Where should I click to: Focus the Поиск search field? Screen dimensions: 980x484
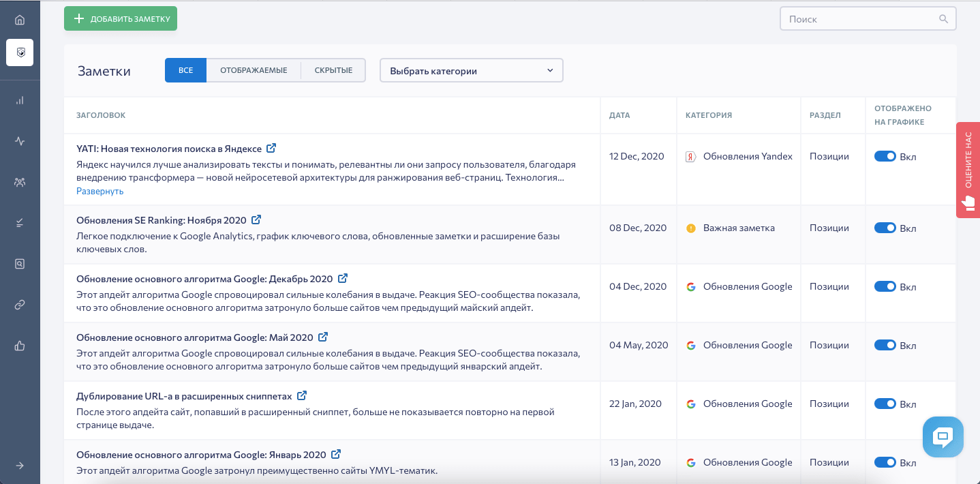pyautogui.click(x=868, y=19)
